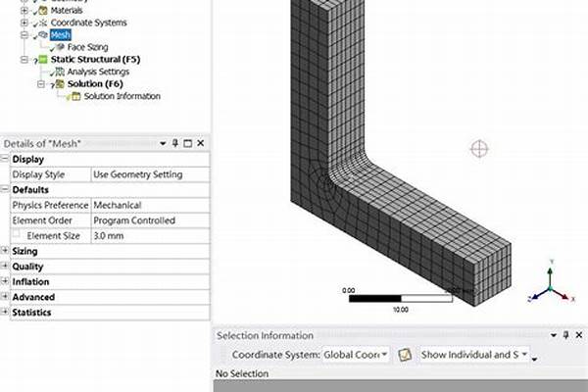The image size is (588, 392).
Task: Click the Solution Information icon
Action: click(74, 96)
